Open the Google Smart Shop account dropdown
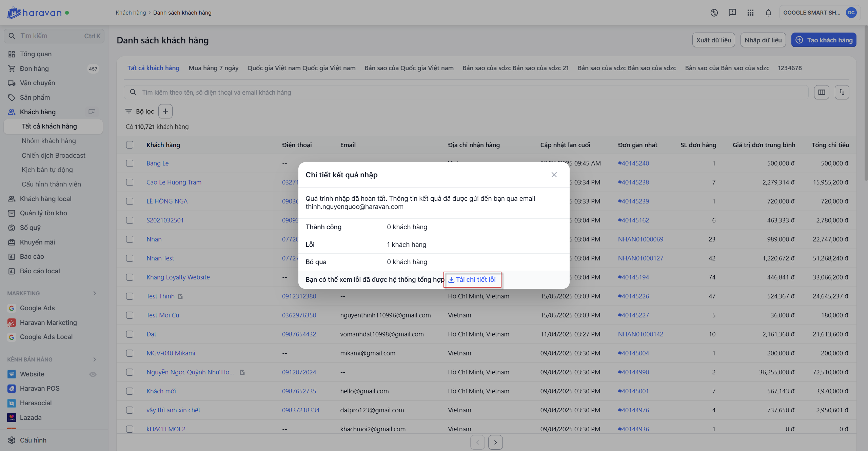The width and height of the screenshot is (868, 451). pyautogui.click(x=820, y=13)
